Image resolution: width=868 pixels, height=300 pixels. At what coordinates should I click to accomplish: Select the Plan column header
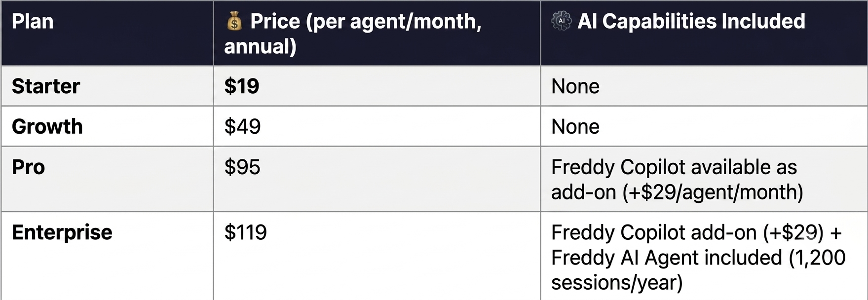[x=107, y=33]
